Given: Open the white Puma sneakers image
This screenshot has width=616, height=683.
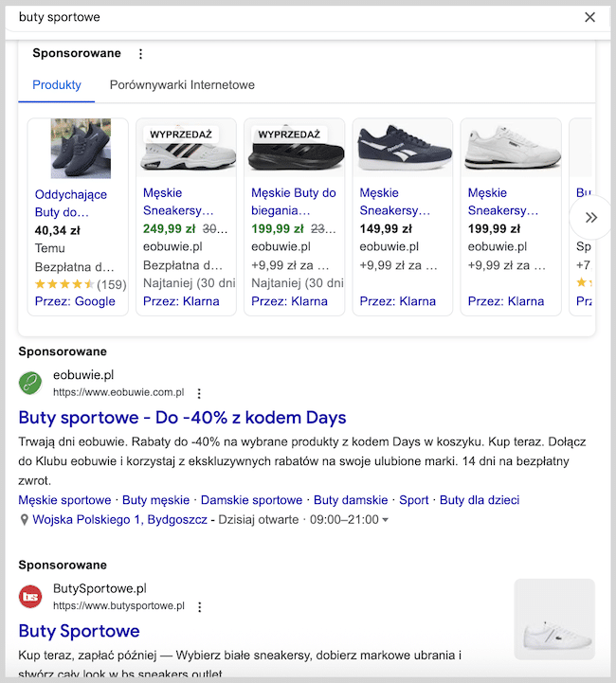Looking at the screenshot, I should point(511,148).
